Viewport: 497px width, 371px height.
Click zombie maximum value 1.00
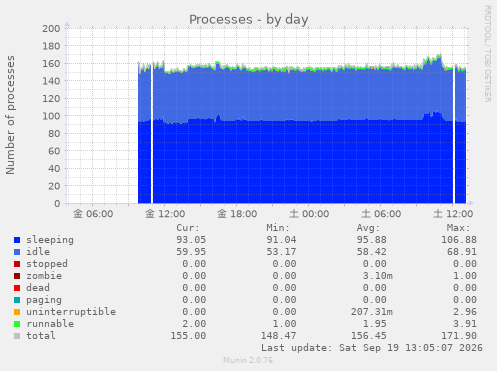465,276
